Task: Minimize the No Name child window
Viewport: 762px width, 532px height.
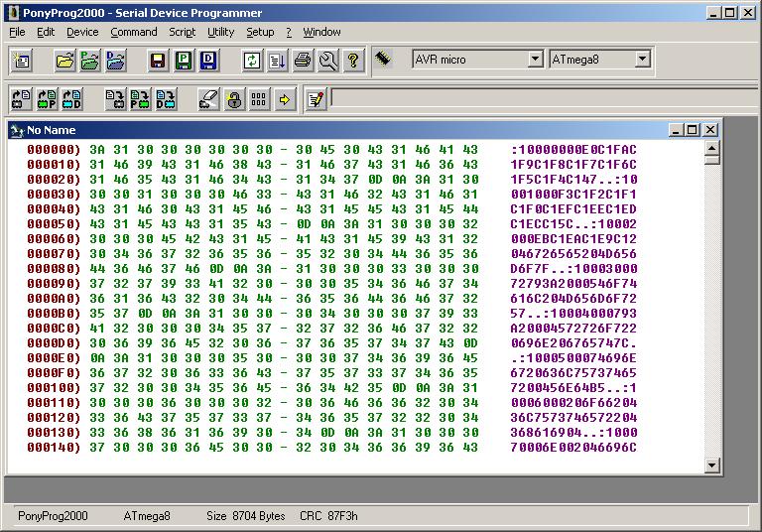Action: tap(676, 130)
